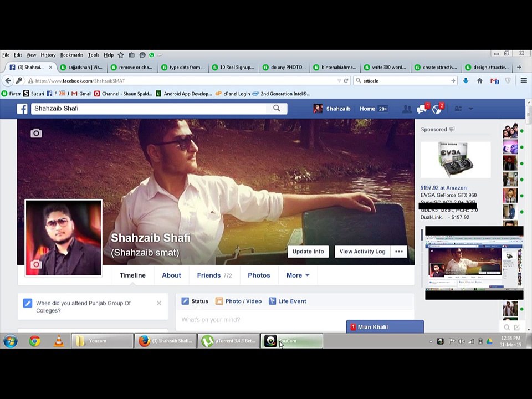Click the profile picture camera icon
Viewport: 532px width, 399px height.
37,264
